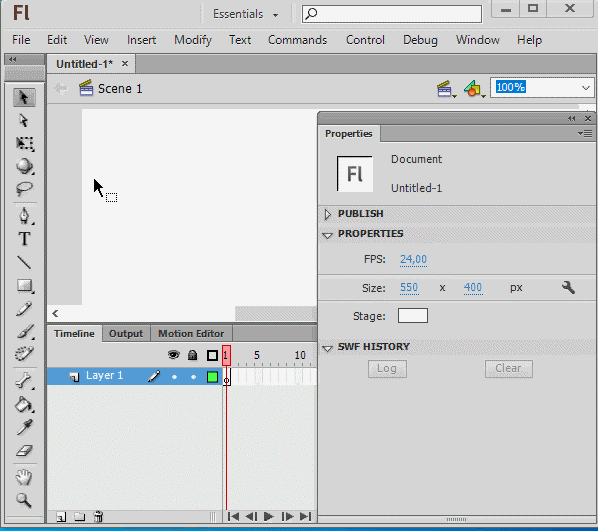Viewport: 598px width, 531px height.
Task: Select the Eyedropper tool
Action: [x=24, y=427]
